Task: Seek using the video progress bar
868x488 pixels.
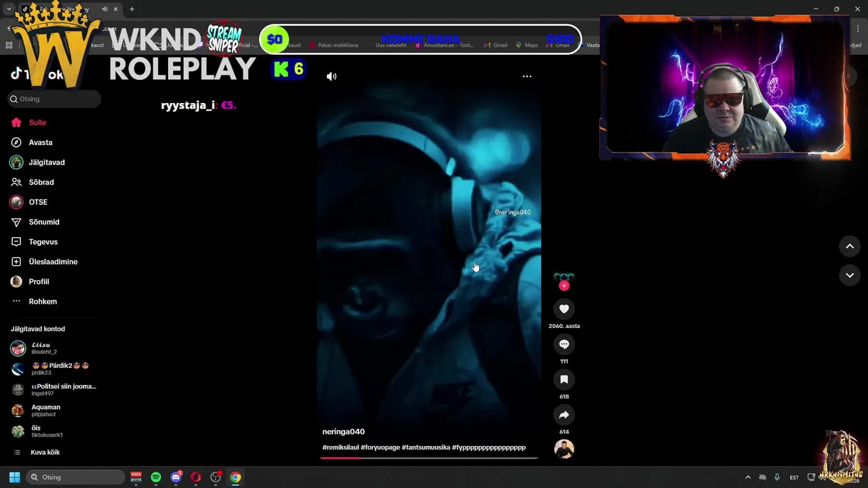Action: click(429, 457)
